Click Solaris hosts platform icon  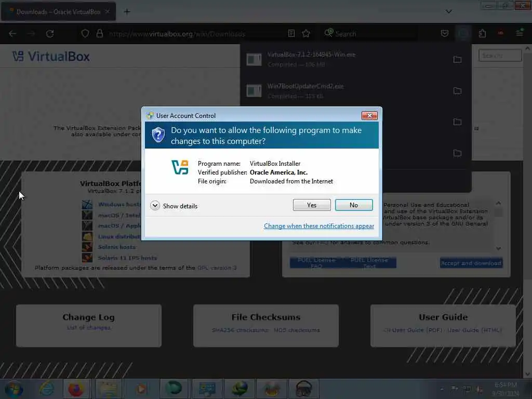coord(87,247)
